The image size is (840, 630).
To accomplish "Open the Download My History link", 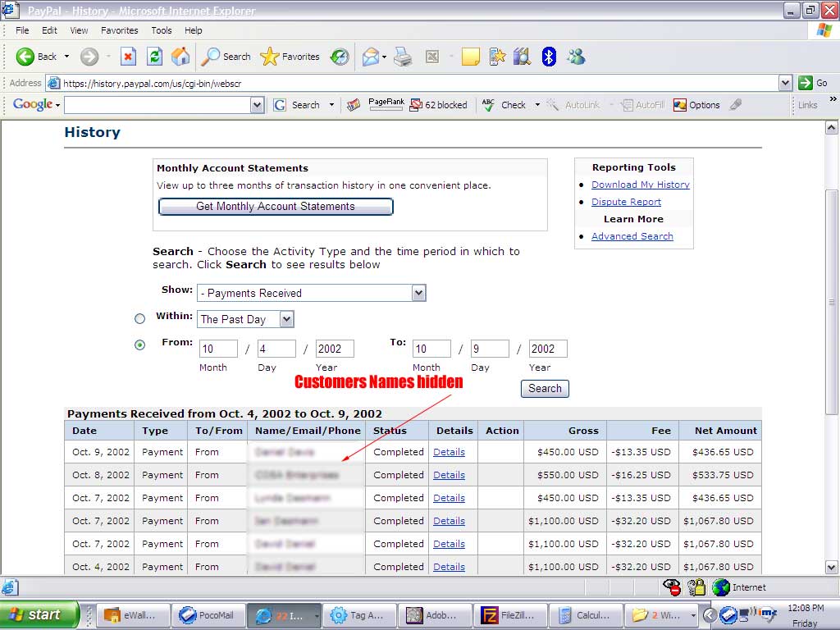I will tap(640, 185).
